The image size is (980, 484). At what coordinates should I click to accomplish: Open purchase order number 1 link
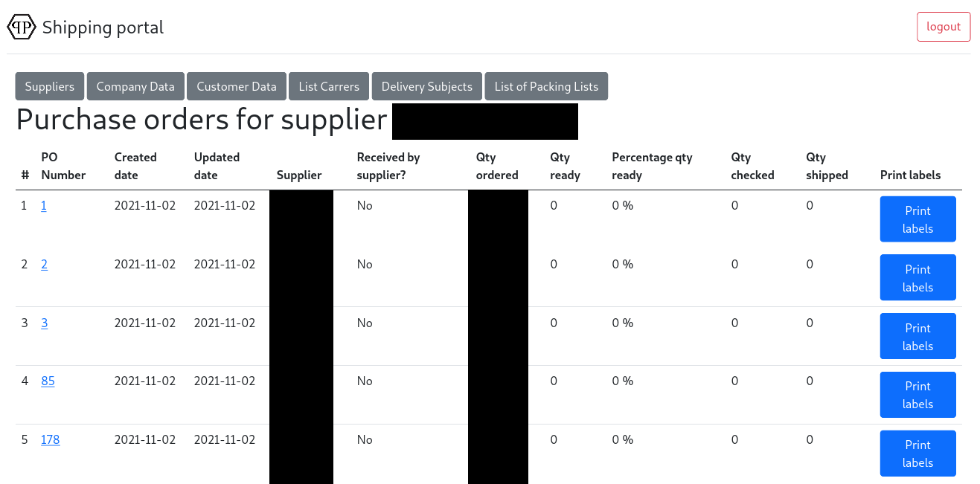click(x=44, y=206)
